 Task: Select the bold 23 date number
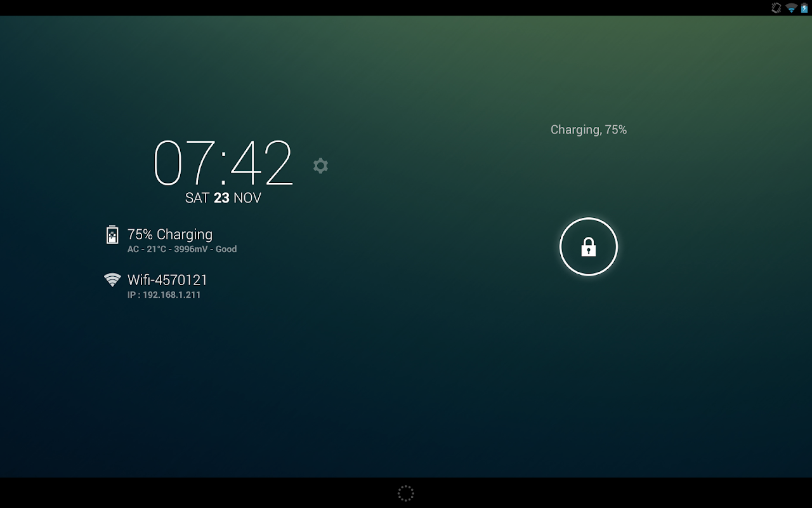(221, 198)
